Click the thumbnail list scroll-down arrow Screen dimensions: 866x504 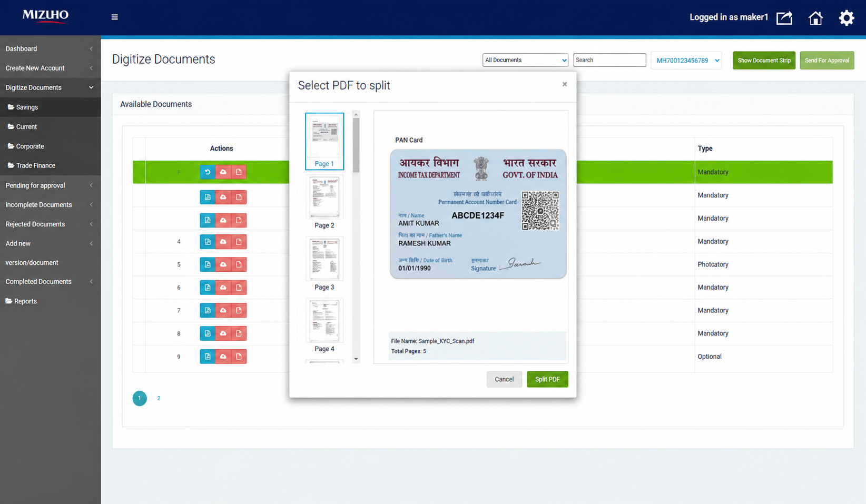click(356, 359)
